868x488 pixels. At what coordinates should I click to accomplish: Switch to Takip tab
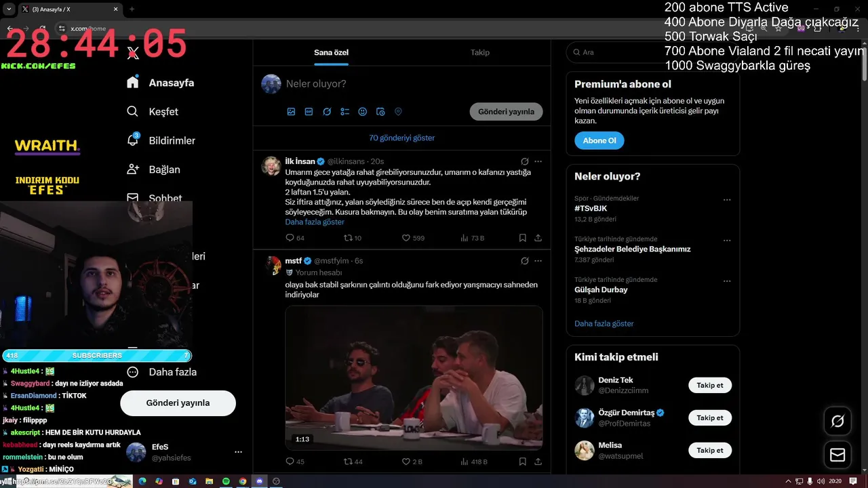tap(480, 53)
